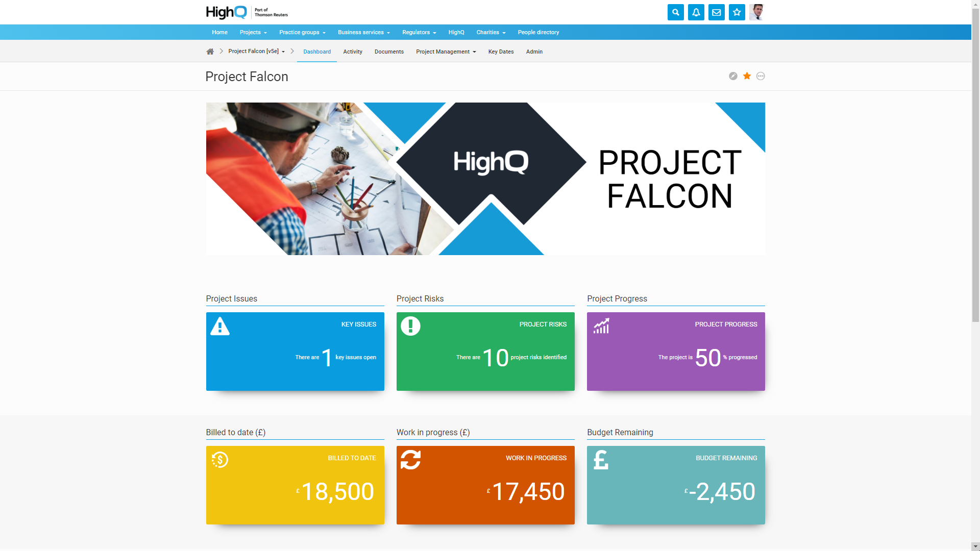Toggle the star/favorite icon for Project Falcon
The width and height of the screenshot is (980, 551).
click(747, 76)
